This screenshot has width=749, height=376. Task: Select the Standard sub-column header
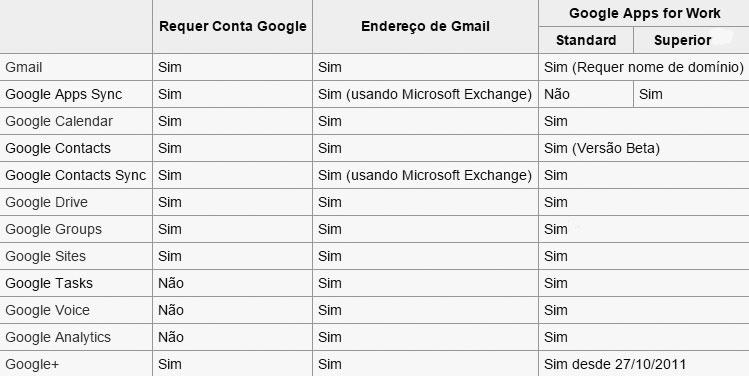586,40
